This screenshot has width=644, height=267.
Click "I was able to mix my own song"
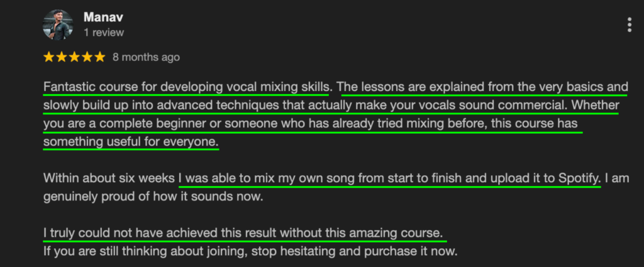click(x=314, y=178)
